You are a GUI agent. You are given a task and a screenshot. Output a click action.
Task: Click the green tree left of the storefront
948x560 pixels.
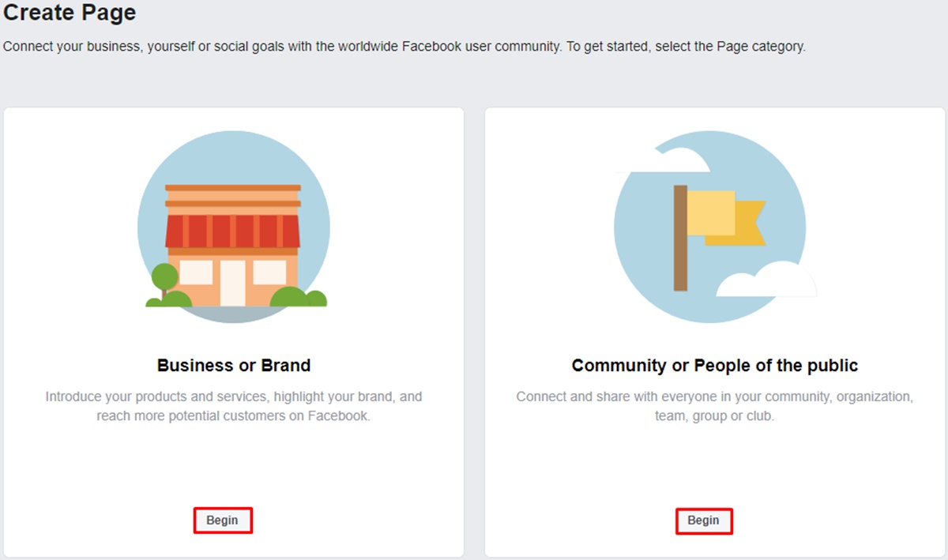click(x=164, y=278)
